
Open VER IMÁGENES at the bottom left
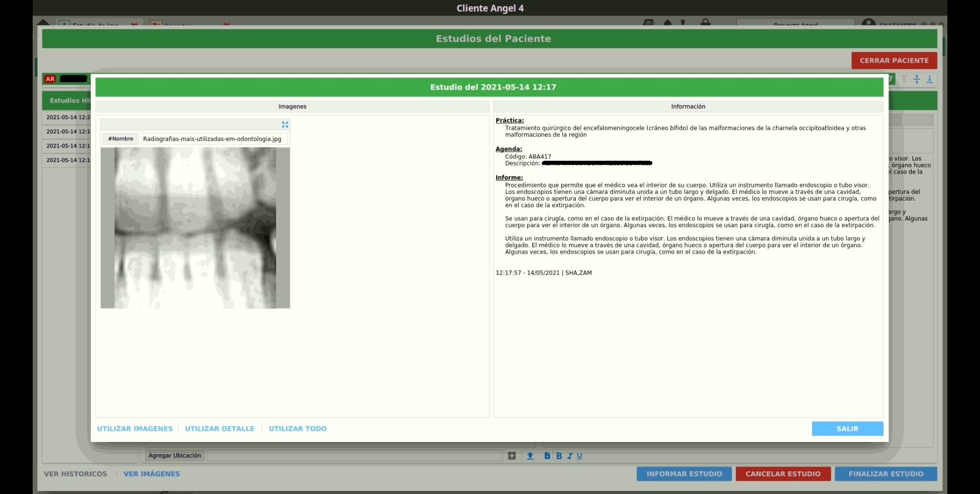(152, 474)
